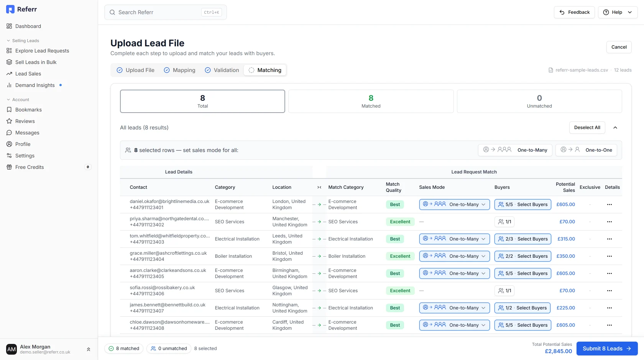
Task: Filter leads by Unmatched card
Action: (x=539, y=101)
